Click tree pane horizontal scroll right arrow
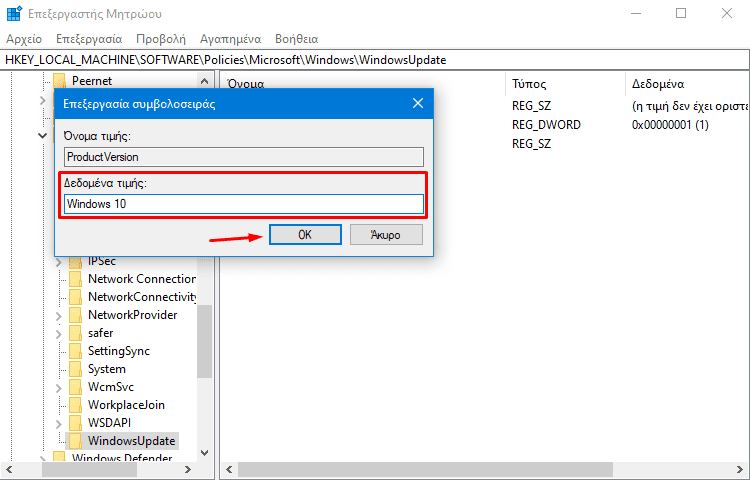 tap(188, 469)
